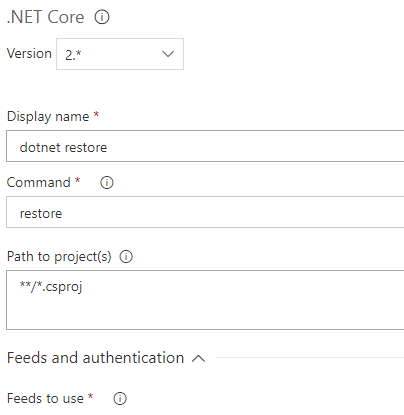
Task: Show help via the Command info icon
Action: (x=107, y=183)
